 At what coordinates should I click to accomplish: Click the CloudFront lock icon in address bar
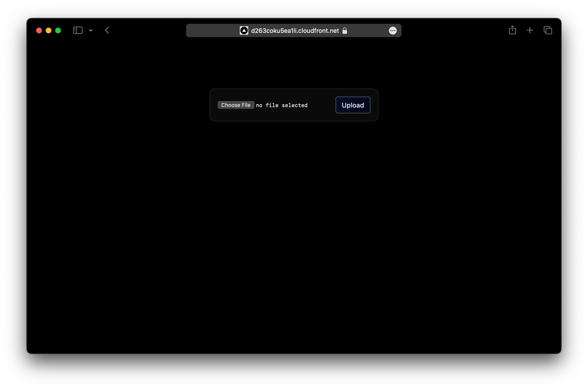tap(345, 30)
